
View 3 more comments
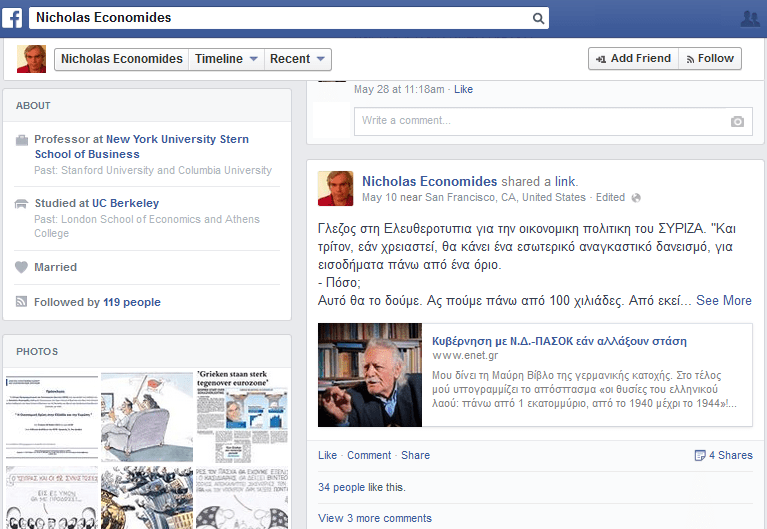375,518
